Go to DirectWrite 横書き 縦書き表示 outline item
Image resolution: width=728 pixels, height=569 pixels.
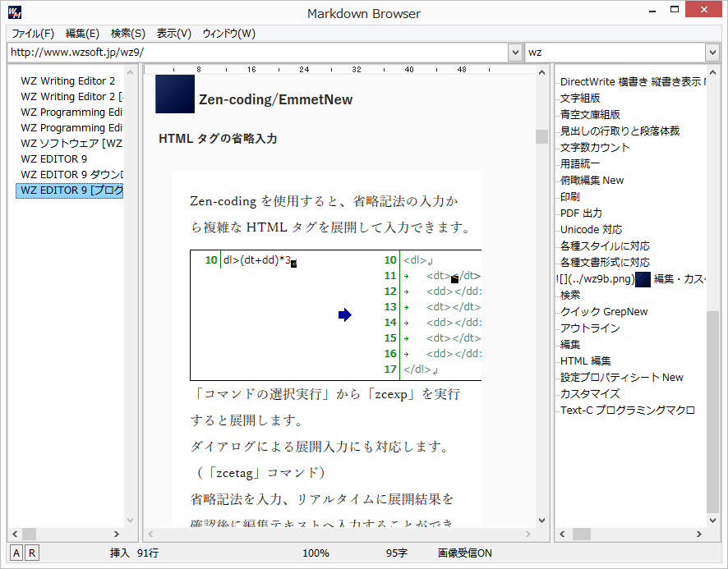pos(633,81)
